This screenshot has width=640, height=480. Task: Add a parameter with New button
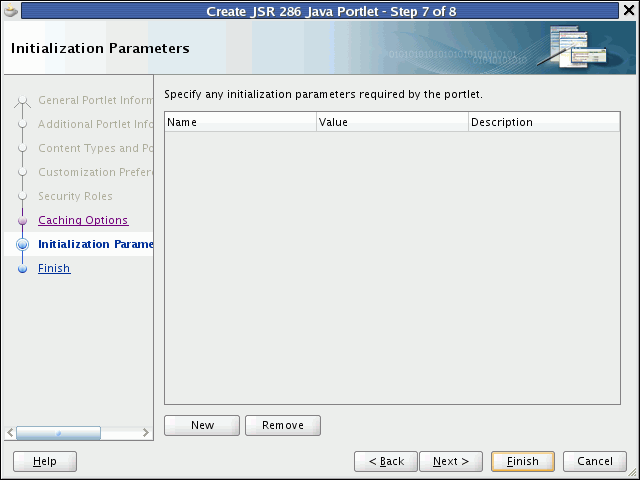point(202,425)
